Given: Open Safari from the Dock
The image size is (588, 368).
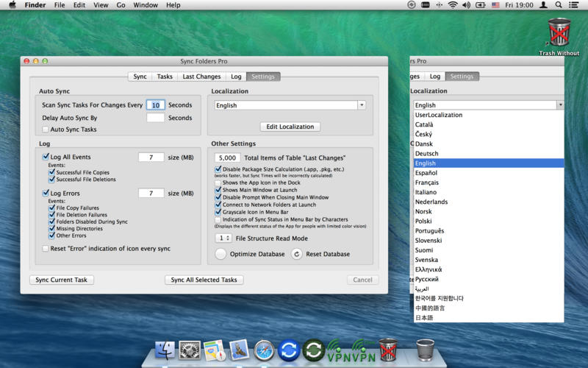Looking at the screenshot, I should click(264, 350).
